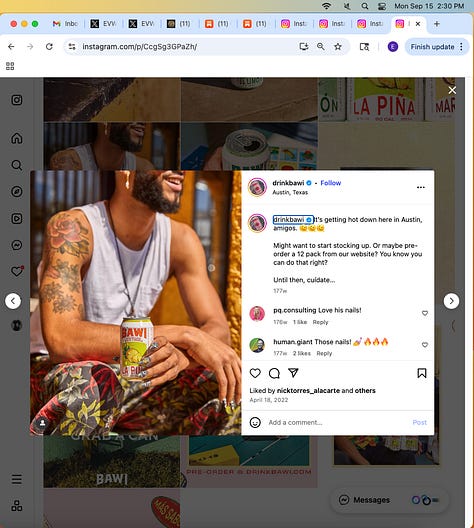Like pq.consulting's comment

tap(425, 313)
